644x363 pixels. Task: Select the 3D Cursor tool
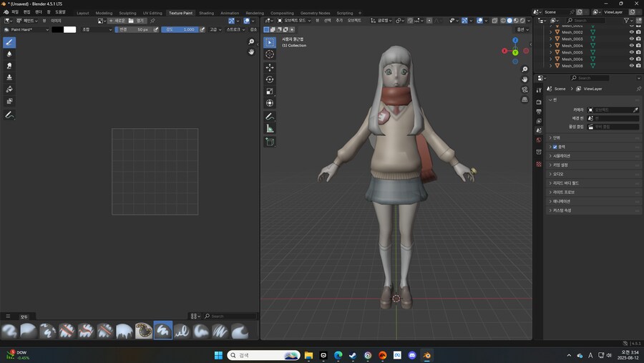click(270, 54)
